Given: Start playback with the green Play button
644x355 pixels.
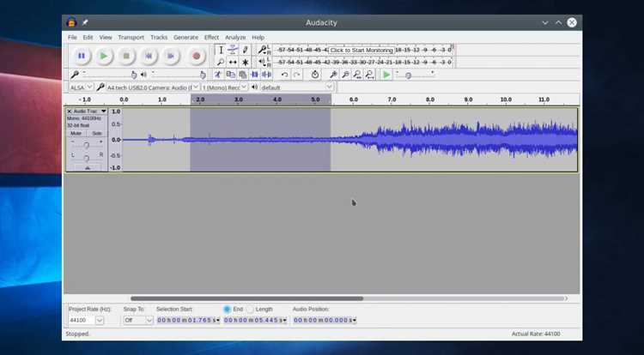Looking at the screenshot, I should coord(104,56).
